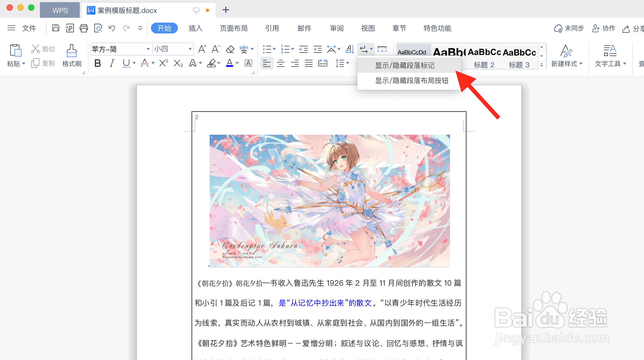Expand bullet list options arrow
This screenshot has width=644, height=360.
coord(275,49)
